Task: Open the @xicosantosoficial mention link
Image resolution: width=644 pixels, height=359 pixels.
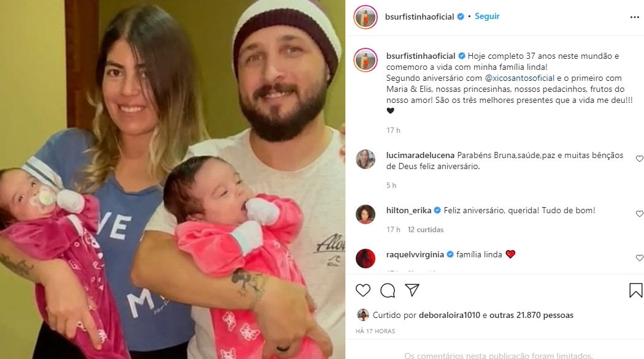Action: click(519, 78)
